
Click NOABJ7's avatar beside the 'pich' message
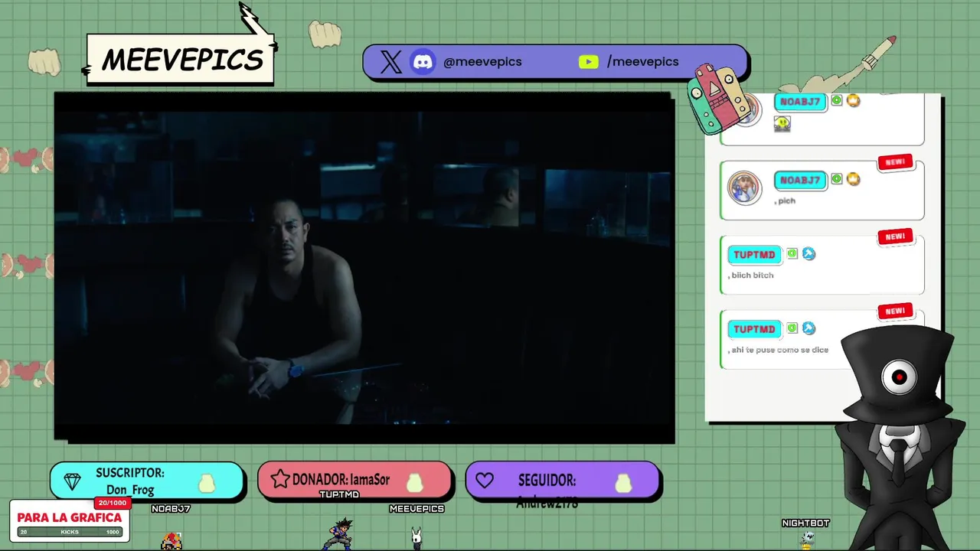744,187
